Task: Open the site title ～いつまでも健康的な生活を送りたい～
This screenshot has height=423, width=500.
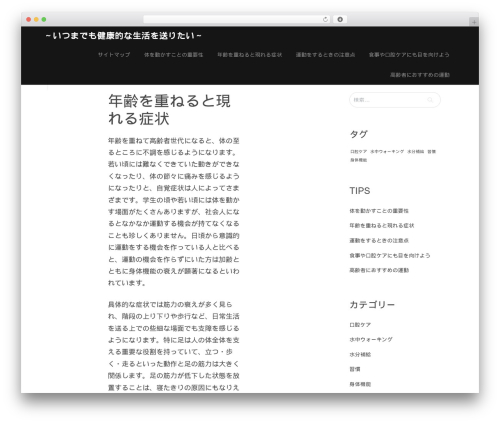Action: (123, 35)
